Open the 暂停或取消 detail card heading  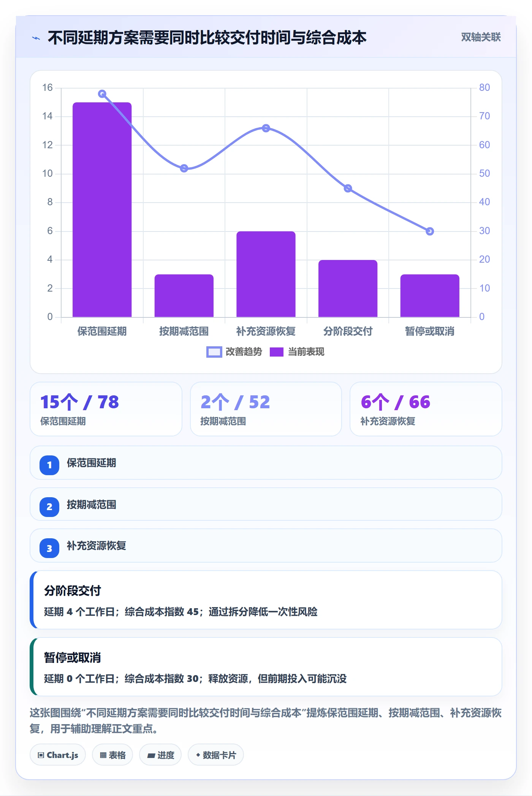coord(73,658)
